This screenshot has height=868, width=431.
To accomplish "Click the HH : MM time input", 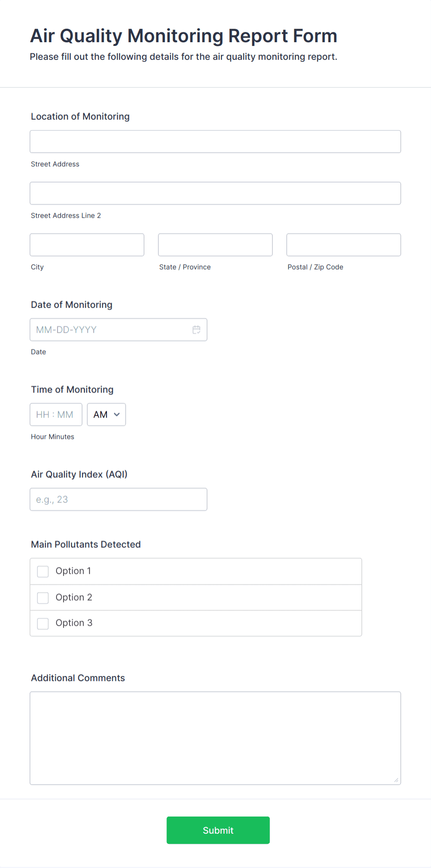I will coord(56,414).
